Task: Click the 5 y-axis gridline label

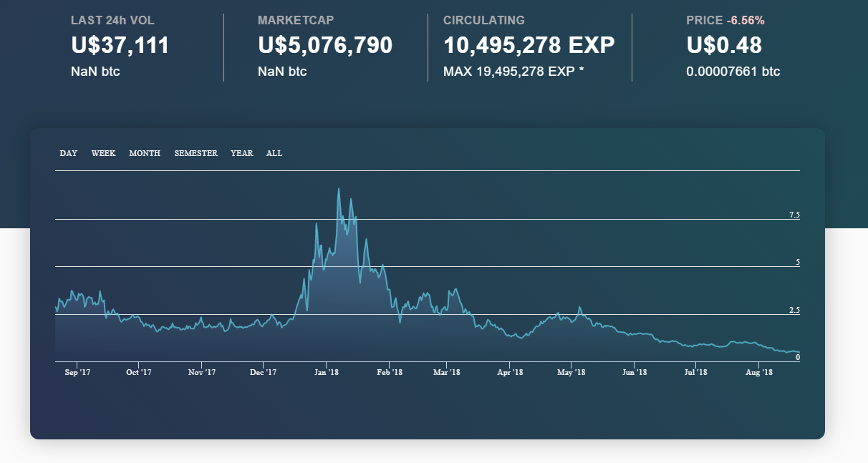Action: tap(797, 262)
